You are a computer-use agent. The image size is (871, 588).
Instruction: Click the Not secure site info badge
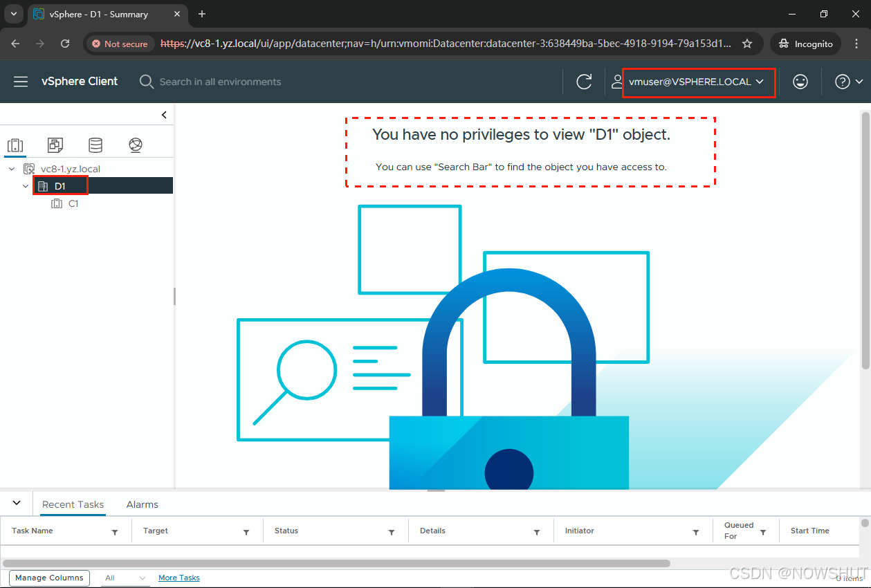pyautogui.click(x=120, y=44)
